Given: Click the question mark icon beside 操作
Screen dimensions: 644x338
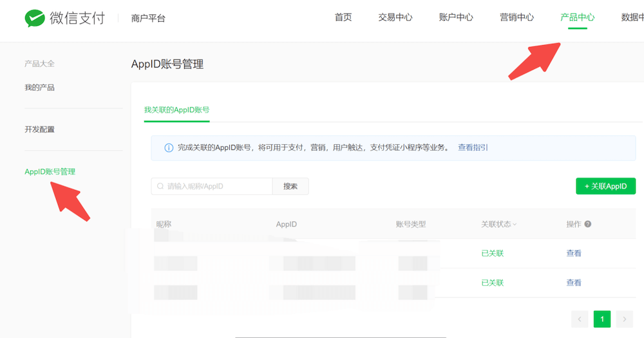Looking at the screenshot, I should point(587,225).
